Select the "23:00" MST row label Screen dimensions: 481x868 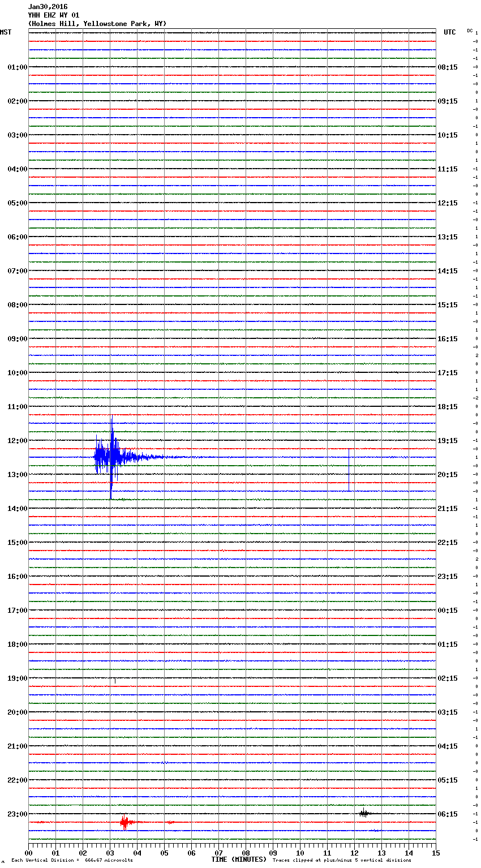coord(17,814)
